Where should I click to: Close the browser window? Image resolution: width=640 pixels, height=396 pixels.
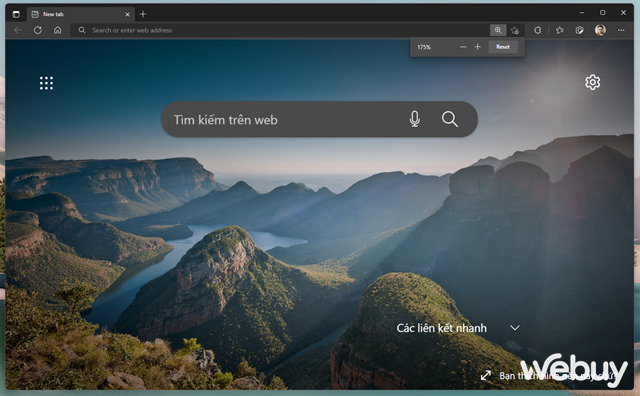pyautogui.click(x=623, y=13)
